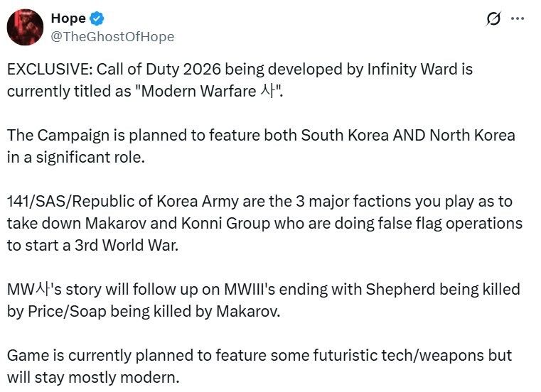Open the @TheGhostOfHope handle link
This screenshot has height=392, width=541.
[x=112, y=36]
